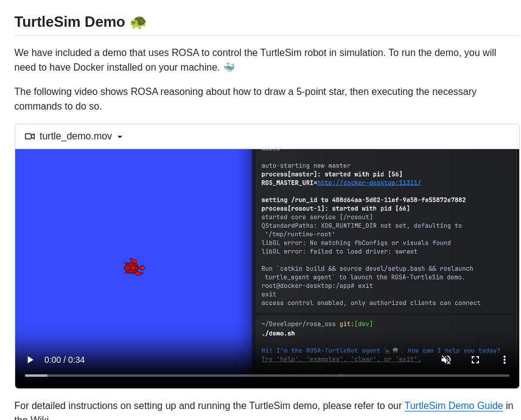The width and height of the screenshot is (521, 420).
Task: Collapse the turtle_demo.mov attachment dropdown
Action: (x=119, y=136)
